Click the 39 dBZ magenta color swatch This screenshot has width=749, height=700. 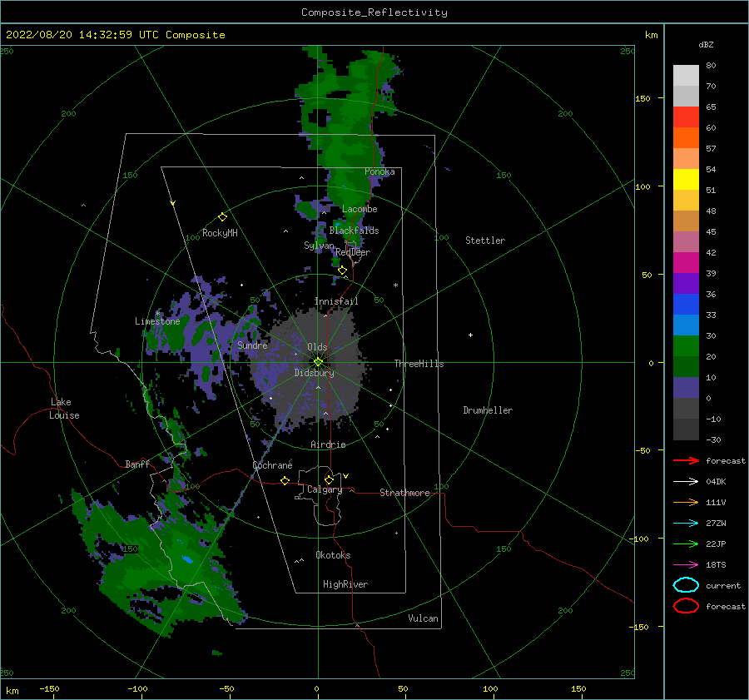pos(686,263)
